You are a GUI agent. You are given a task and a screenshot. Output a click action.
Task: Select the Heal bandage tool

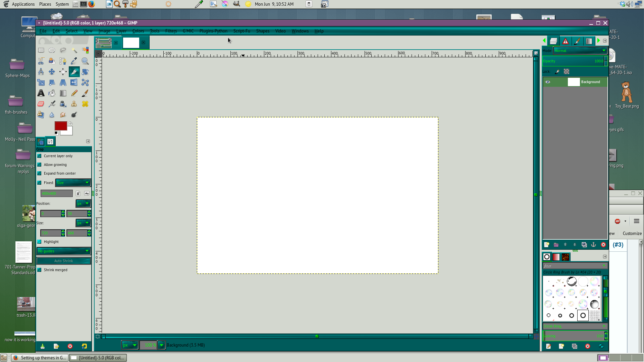(x=85, y=104)
